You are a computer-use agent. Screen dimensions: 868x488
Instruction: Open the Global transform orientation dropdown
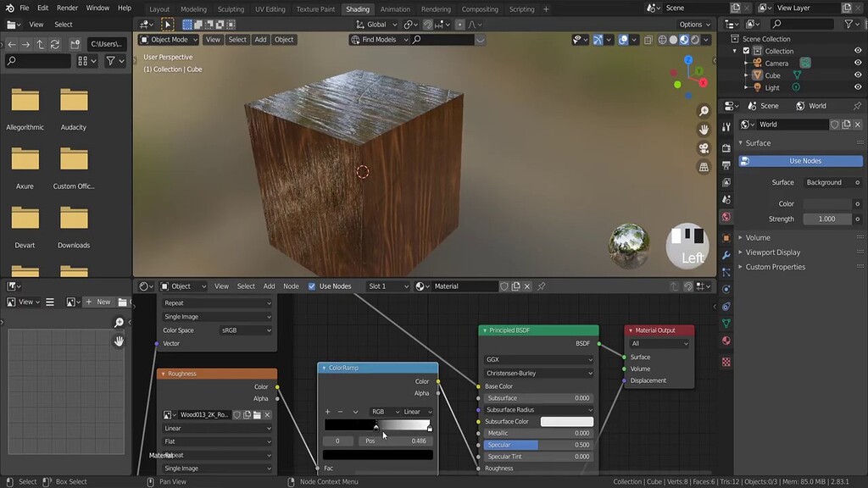coord(376,25)
